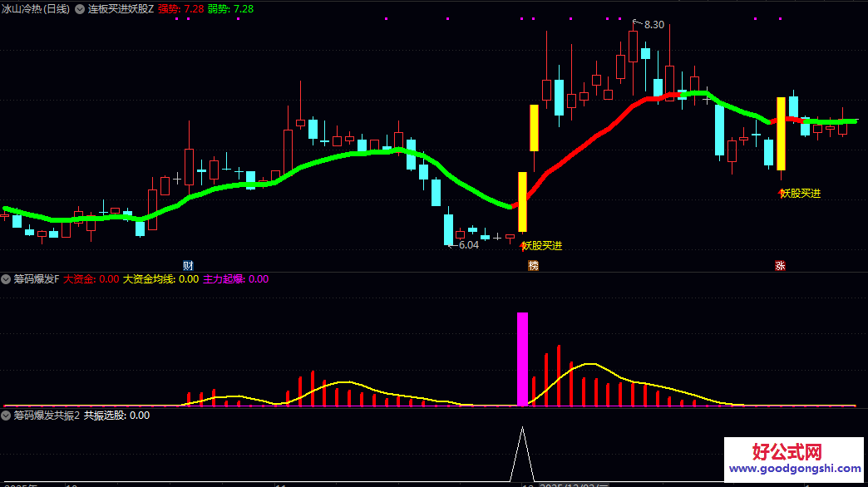The image size is (868, 487).
Task: Click the 8.30 high price label
Action: (x=653, y=25)
